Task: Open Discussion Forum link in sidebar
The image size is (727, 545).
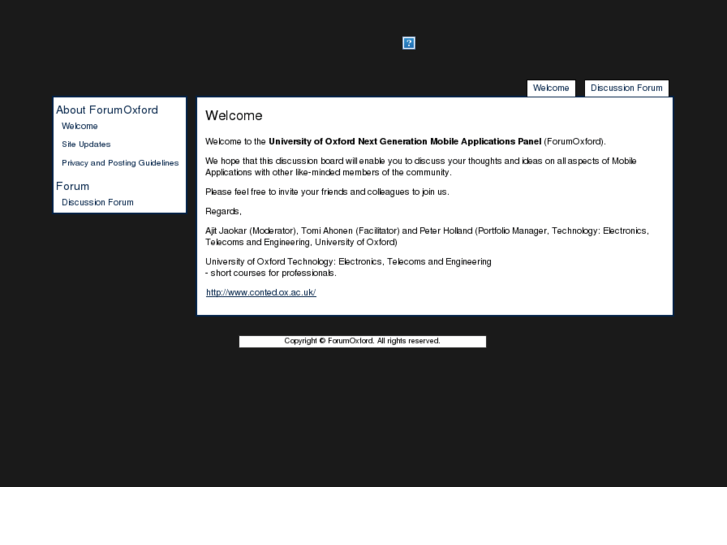Action: 97,202
